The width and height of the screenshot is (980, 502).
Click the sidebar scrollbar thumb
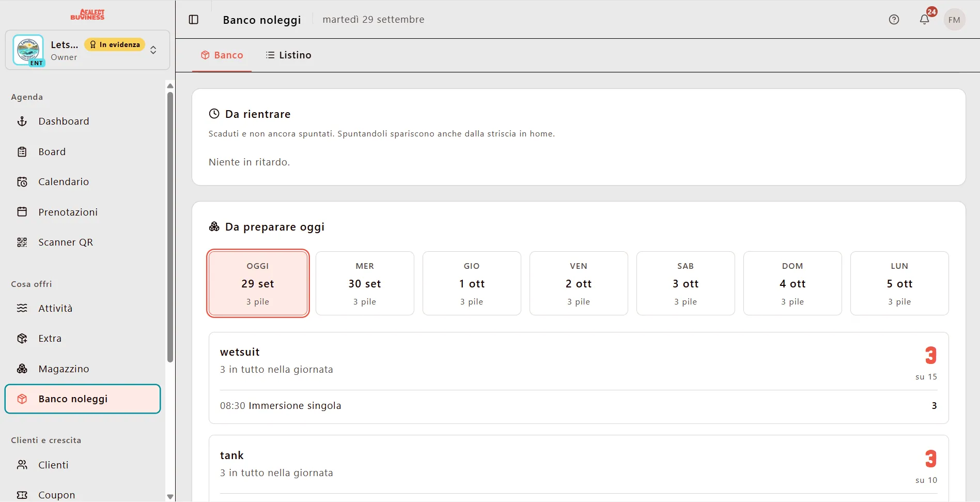point(170,227)
